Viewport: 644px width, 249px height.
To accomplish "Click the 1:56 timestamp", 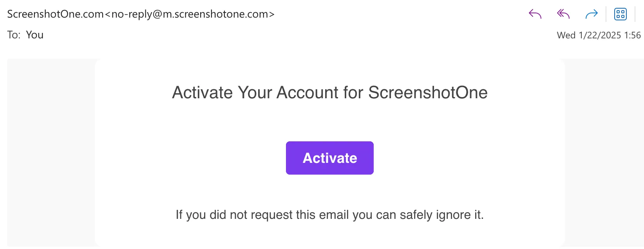I will 633,35.
